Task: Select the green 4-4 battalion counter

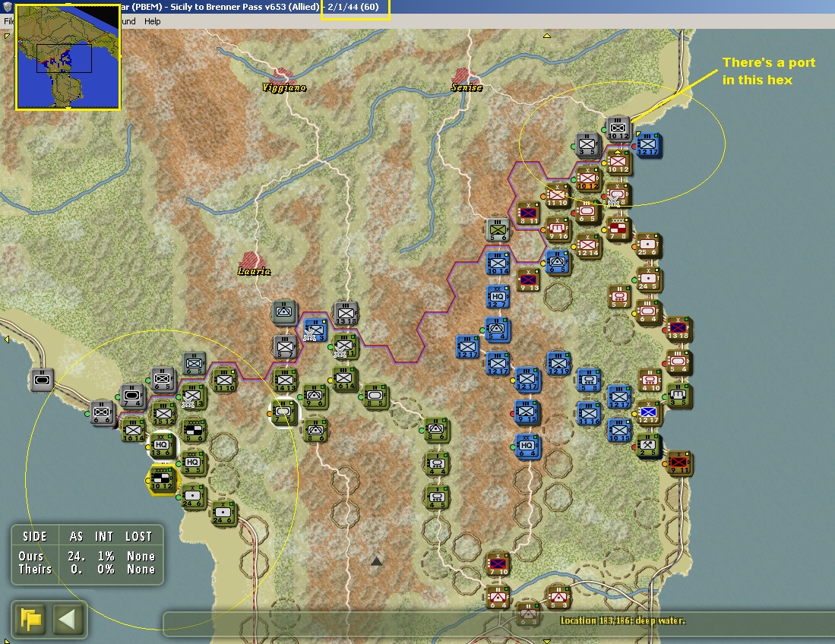Action: click(437, 463)
